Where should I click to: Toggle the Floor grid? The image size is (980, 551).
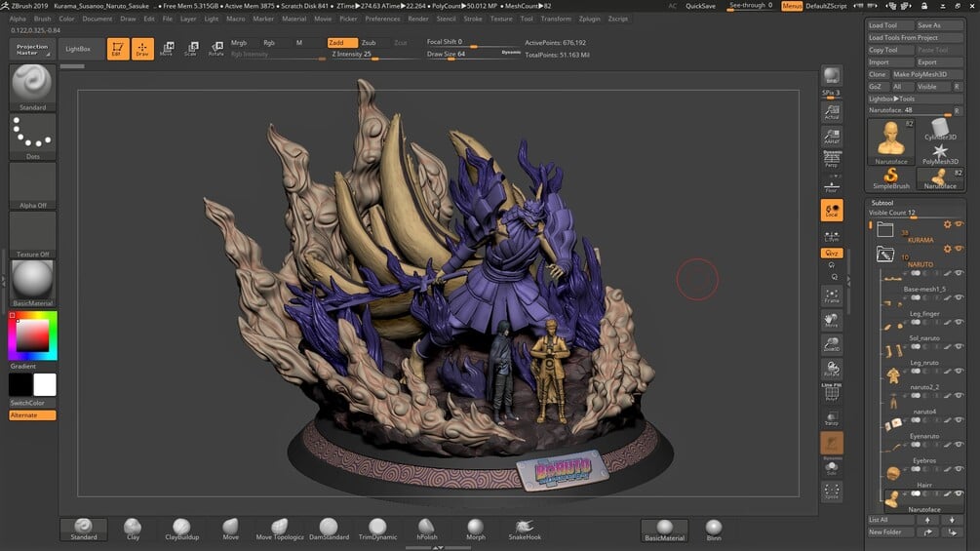click(832, 185)
